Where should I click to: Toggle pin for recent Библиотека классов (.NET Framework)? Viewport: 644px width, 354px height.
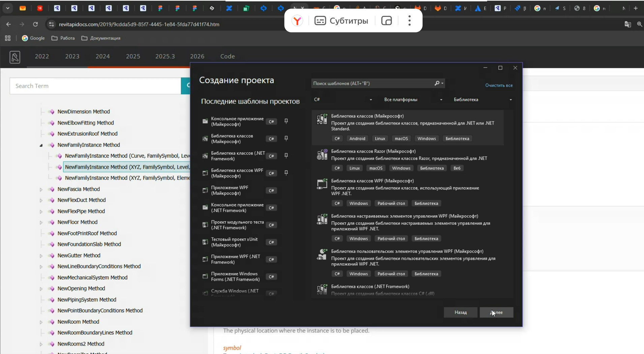(286, 156)
